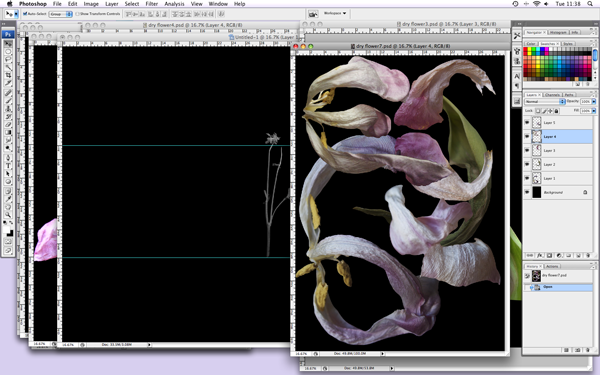Add a layer style with fx icon

[540, 255]
